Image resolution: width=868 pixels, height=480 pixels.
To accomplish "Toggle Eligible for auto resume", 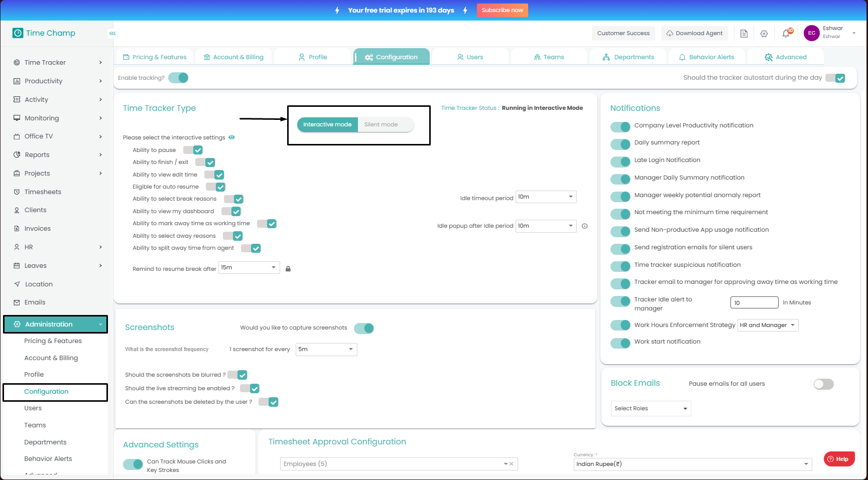I will click(216, 187).
